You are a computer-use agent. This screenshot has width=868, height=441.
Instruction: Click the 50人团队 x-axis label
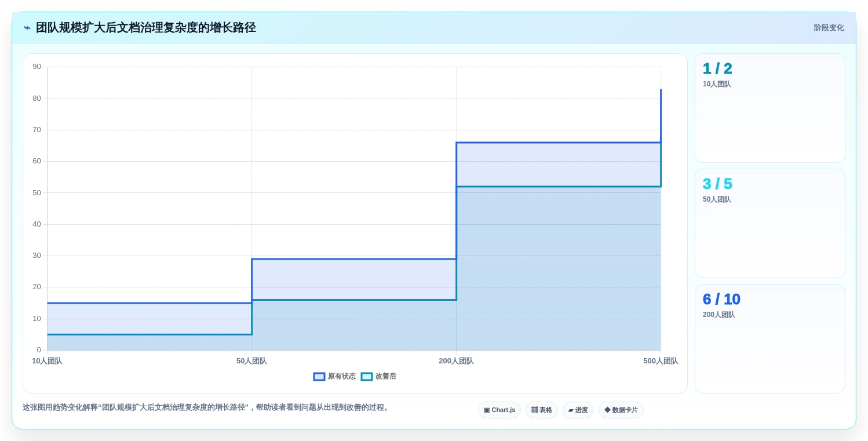pyautogui.click(x=251, y=361)
